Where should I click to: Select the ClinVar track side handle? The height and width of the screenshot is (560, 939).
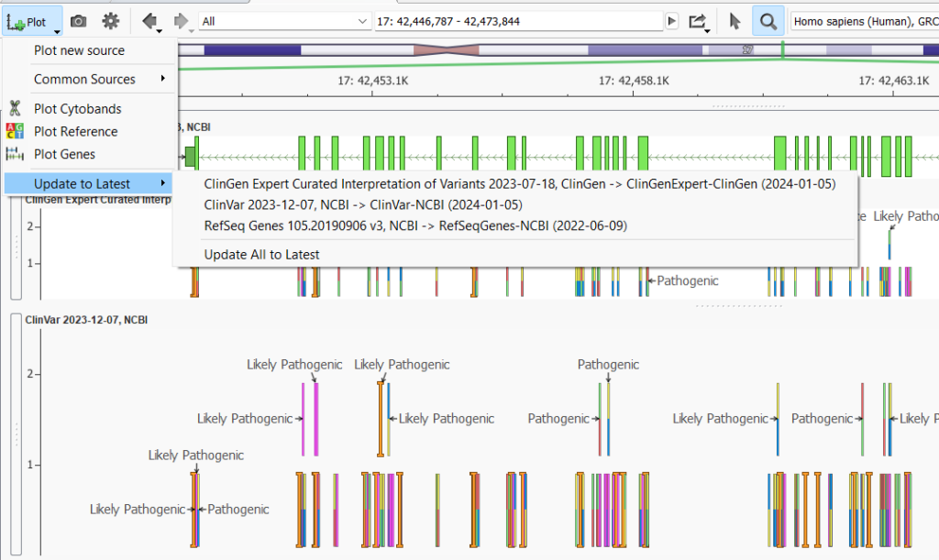click(17, 434)
